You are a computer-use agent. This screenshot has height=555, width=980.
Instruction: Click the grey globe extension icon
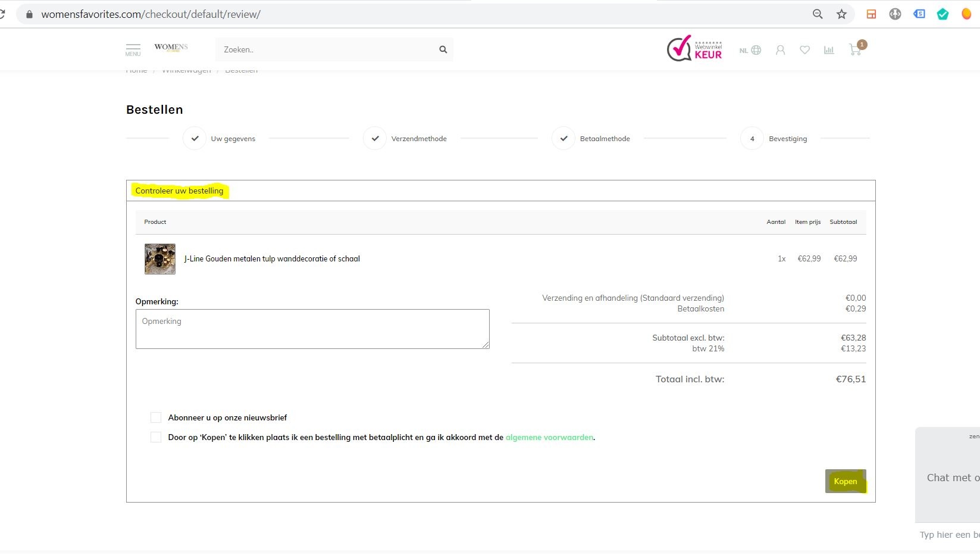pyautogui.click(x=895, y=14)
